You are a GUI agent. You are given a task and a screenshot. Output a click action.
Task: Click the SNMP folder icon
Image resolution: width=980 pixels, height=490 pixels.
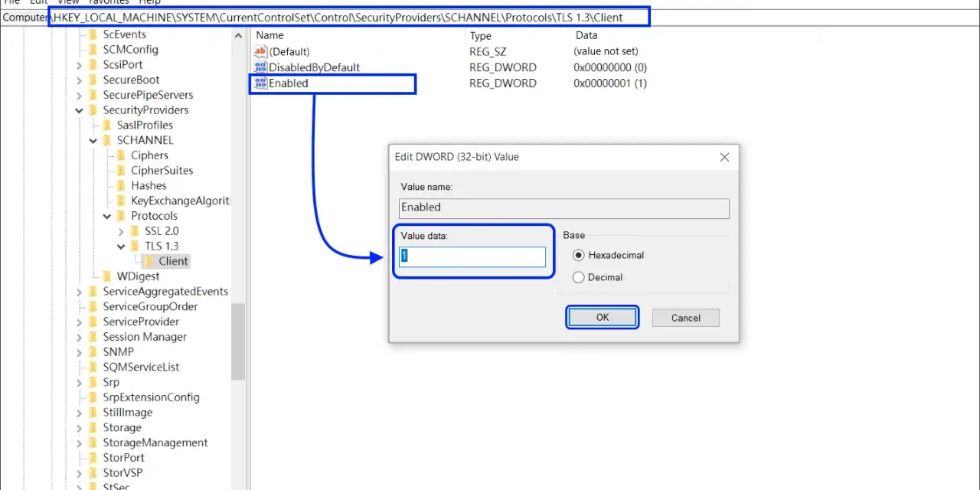pyautogui.click(x=93, y=352)
